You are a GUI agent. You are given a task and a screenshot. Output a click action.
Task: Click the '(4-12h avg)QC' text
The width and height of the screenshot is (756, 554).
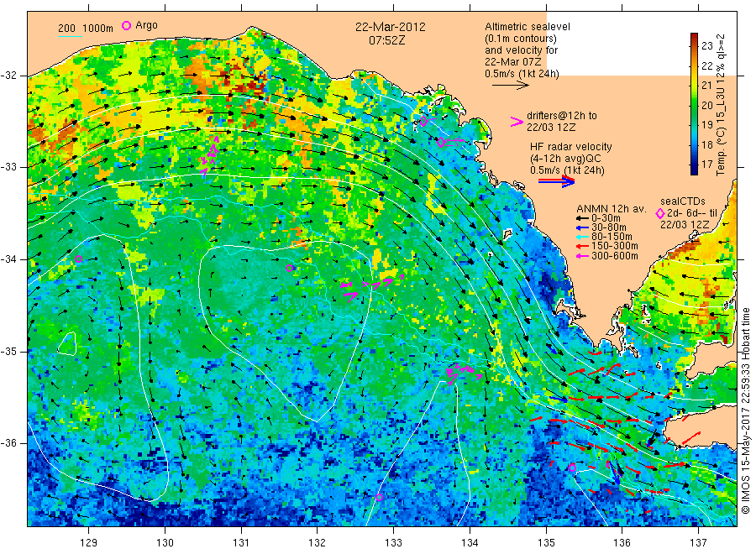565,159
